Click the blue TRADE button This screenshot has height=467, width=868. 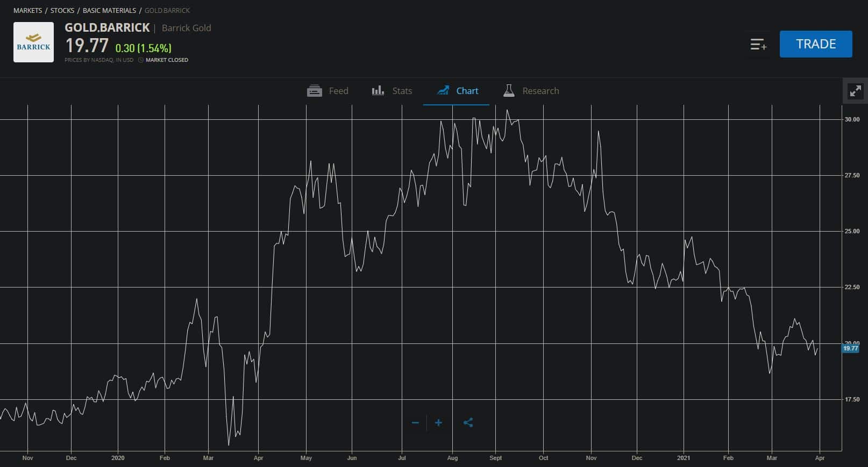(816, 44)
